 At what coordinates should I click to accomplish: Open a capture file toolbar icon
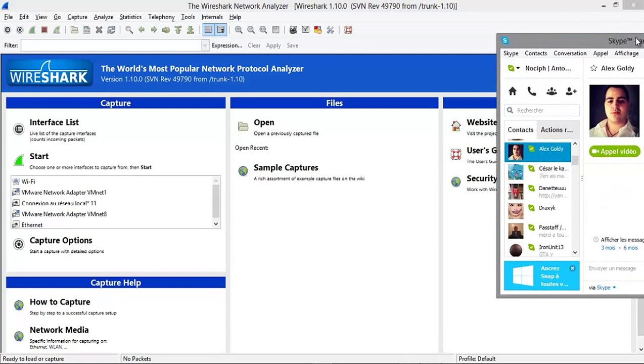pyautogui.click(x=74, y=30)
